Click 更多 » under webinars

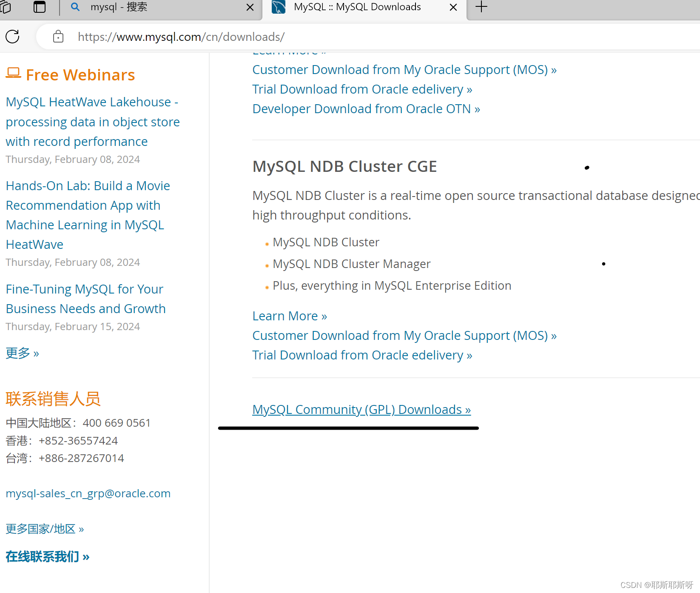23,353
